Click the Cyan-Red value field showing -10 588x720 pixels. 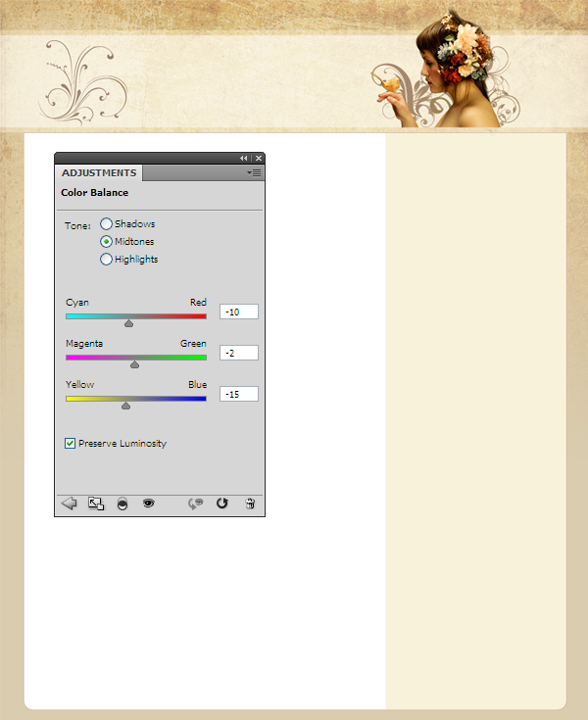coord(239,312)
